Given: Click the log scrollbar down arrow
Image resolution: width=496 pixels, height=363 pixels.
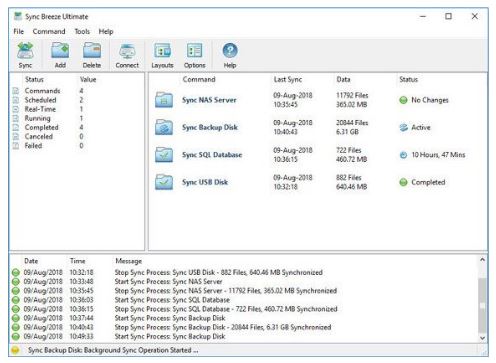Looking at the screenshot, I should click(x=482, y=338).
